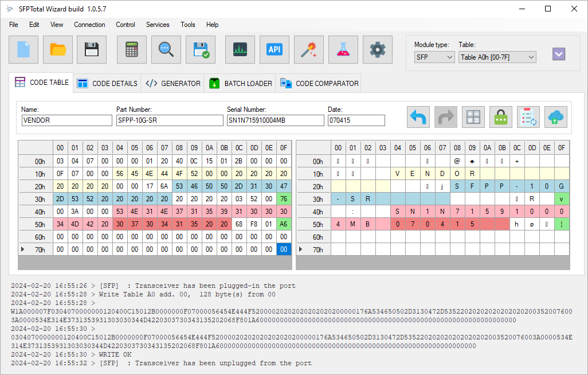Click the WRITE OK log line
This screenshot has height=375, width=588.
click(x=71, y=354)
